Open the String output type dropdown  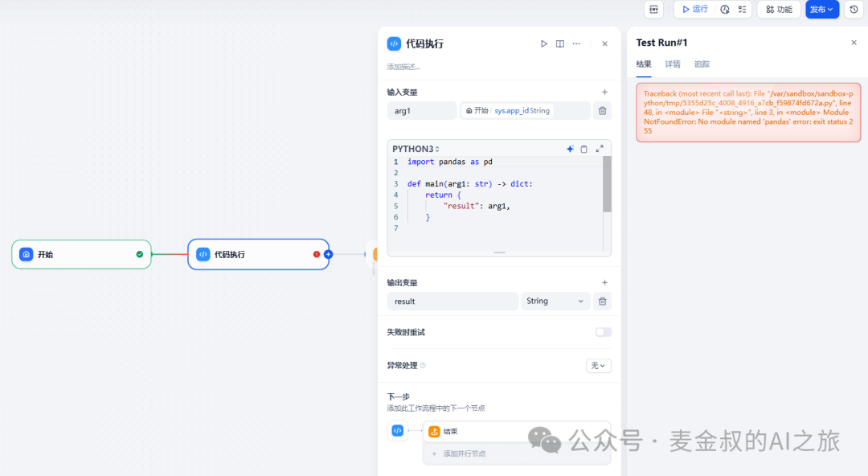(x=555, y=302)
